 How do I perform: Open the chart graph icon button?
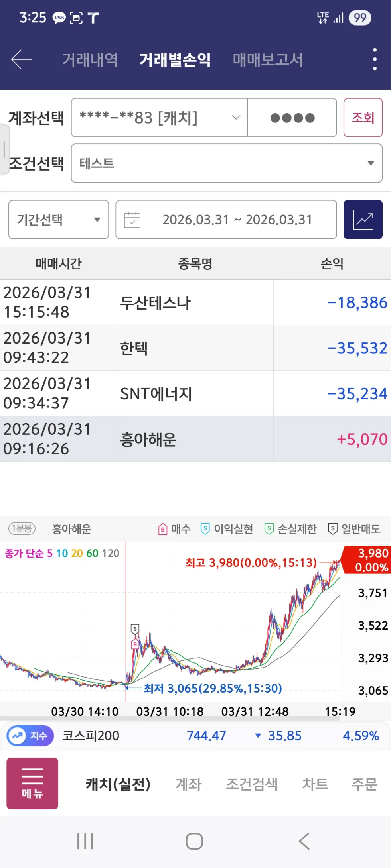pyautogui.click(x=363, y=220)
